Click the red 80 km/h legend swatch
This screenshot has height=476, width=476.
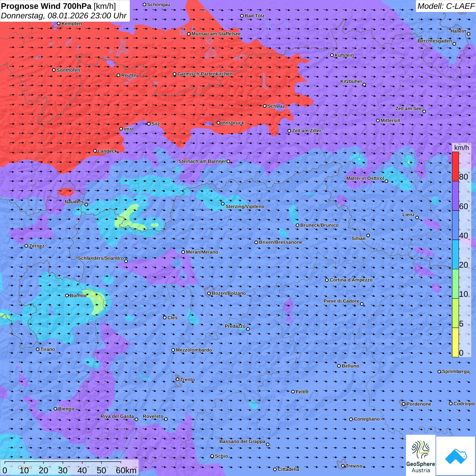pos(455,166)
